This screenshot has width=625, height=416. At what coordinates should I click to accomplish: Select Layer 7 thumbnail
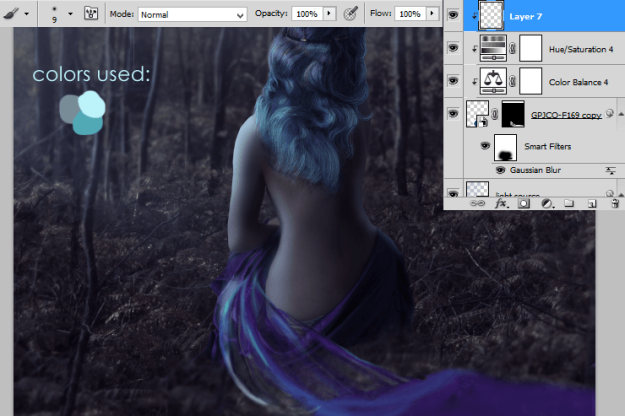click(x=491, y=16)
